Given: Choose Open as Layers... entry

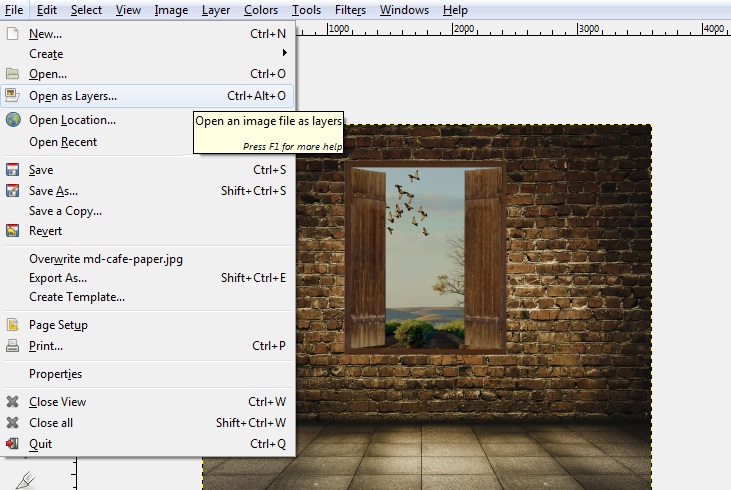Looking at the screenshot, I should 147,96.
